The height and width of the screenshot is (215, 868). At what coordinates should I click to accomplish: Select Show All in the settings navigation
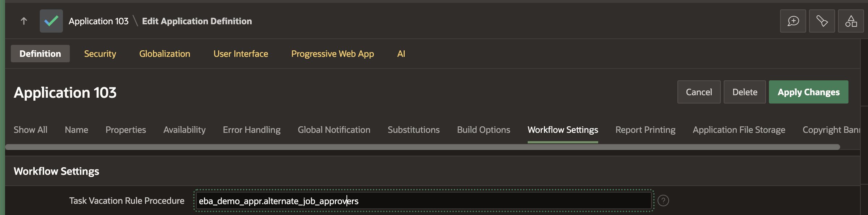coord(30,130)
